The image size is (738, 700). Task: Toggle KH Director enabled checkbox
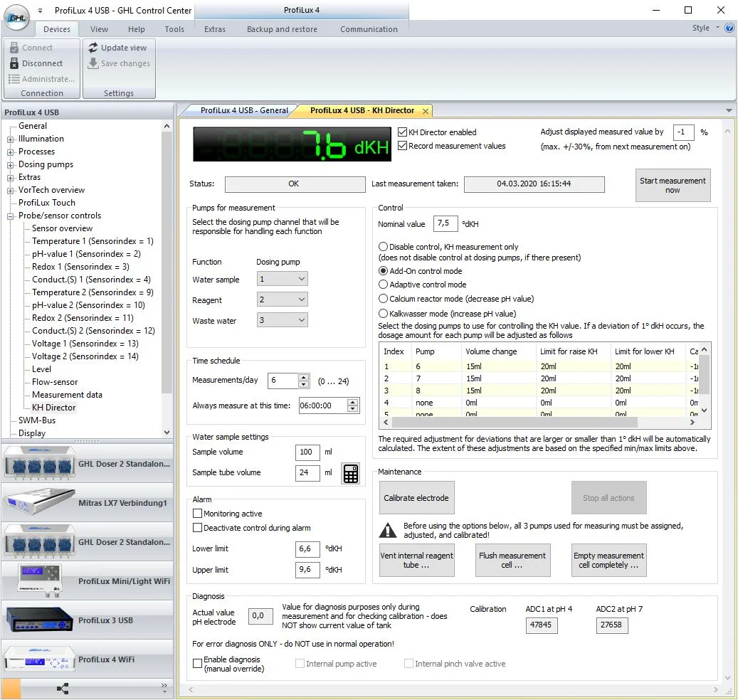tap(402, 132)
